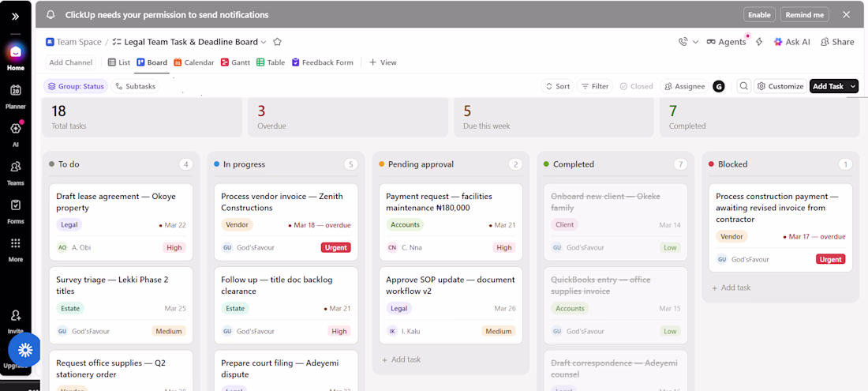
Task: Click the phone call icon
Action: click(x=683, y=42)
